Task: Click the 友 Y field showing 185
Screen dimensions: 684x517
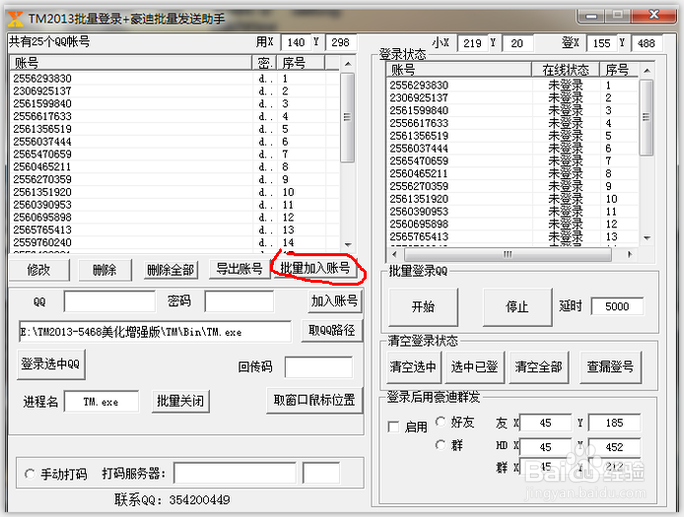Action: pos(615,423)
